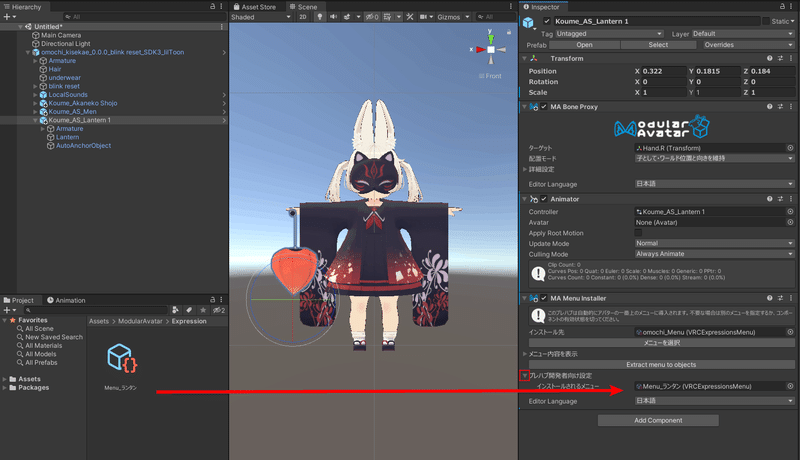
Task: Click the orientation gizmo center cube
Action: [x=490, y=49]
